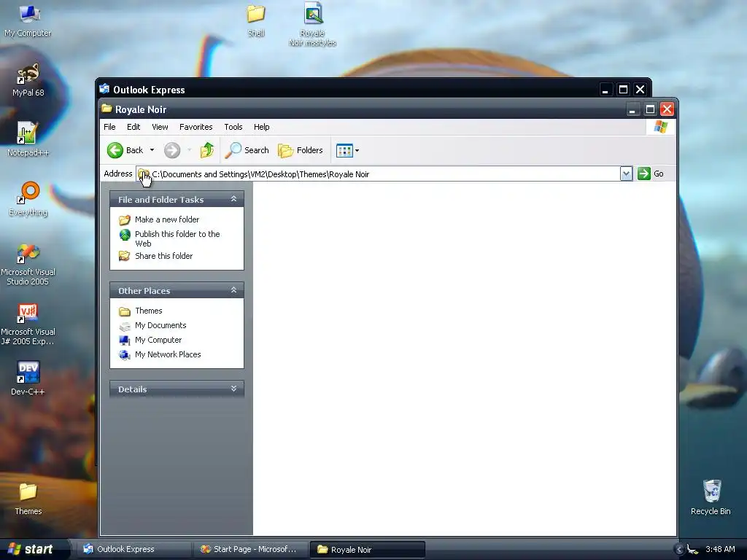Select Everything desktop shortcut
Image resolution: width=747 pixels, height=560 pixels.
coord(28,200)
